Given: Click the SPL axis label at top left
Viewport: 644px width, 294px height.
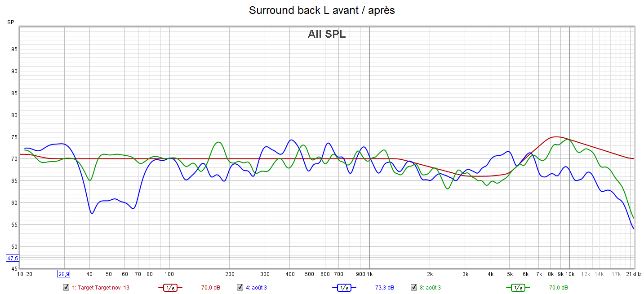Looking at the screenshot, I should click(x=12, y=22).
